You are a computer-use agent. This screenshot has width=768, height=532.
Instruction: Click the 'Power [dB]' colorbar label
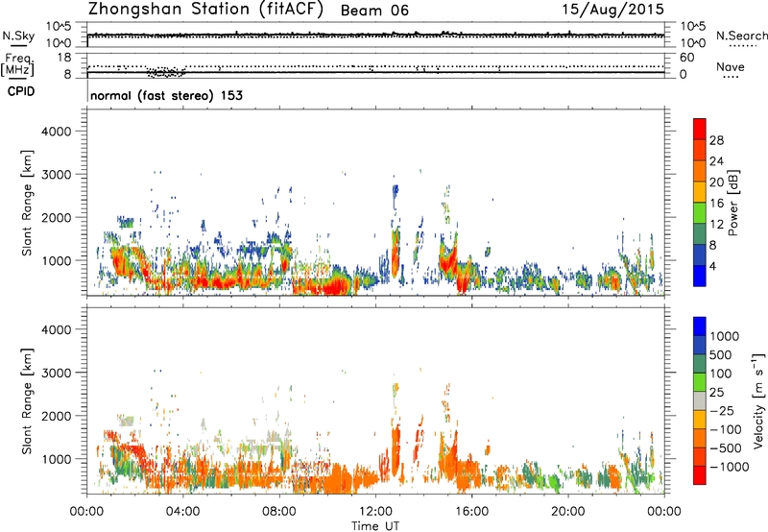click(732, 203)
